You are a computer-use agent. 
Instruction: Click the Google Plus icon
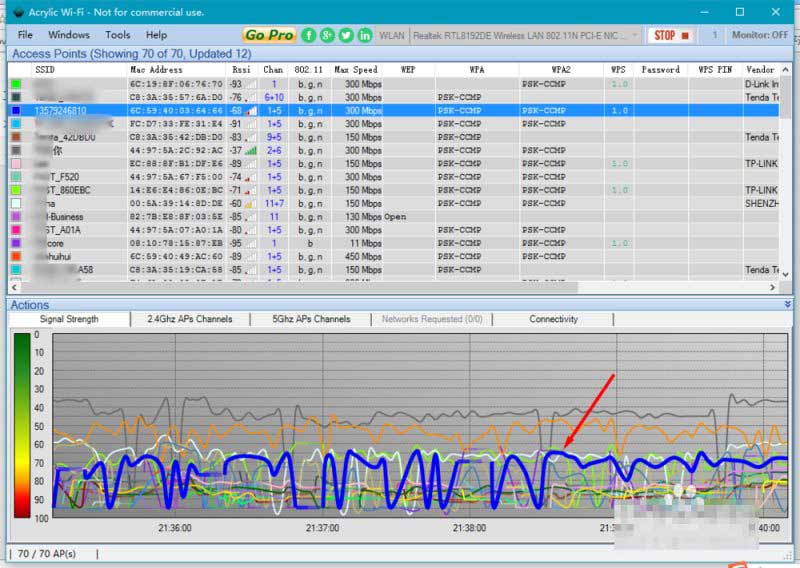pyautogui.click(x=328, y=35)
